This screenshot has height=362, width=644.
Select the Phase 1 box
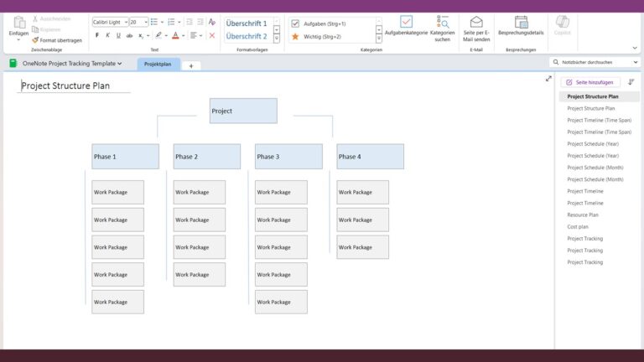point(125,157)
